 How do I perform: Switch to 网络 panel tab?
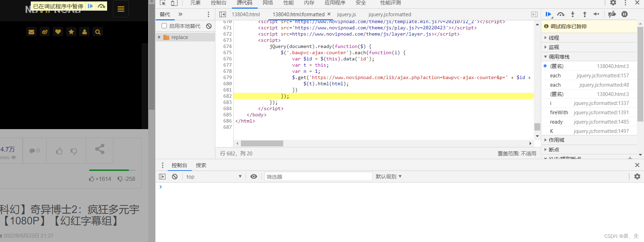pos(268,3)
